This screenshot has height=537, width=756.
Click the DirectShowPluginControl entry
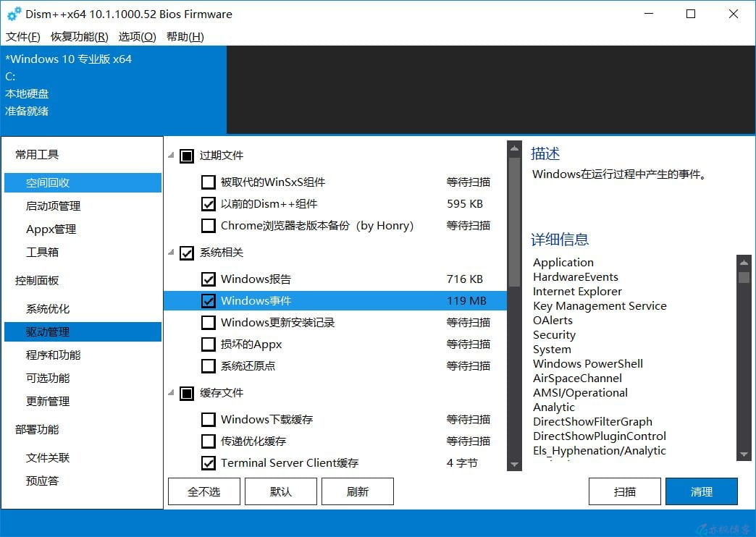click(x=600, y=436)
